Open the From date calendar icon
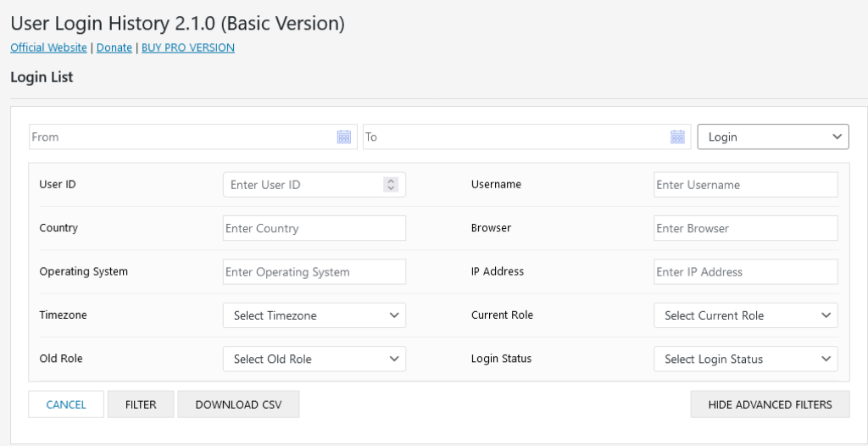The width and height of the screenshot is (868, 446). [344, 137]
